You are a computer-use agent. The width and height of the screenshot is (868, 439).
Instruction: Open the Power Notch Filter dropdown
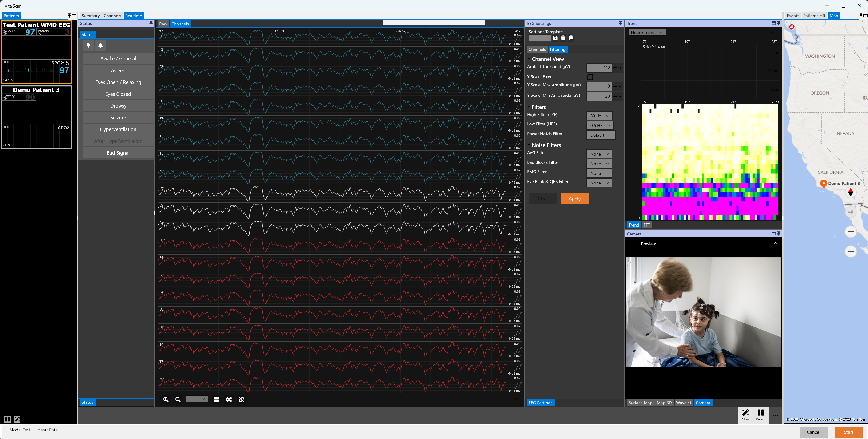point(601,135)
